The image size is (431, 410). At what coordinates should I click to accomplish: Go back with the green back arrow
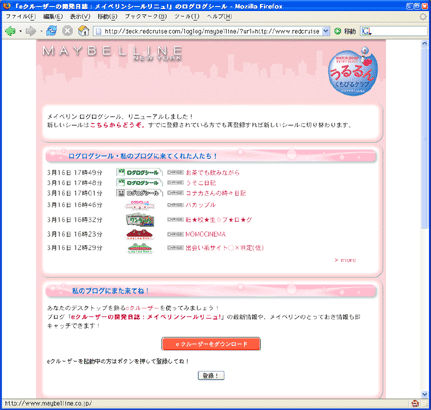10,31
